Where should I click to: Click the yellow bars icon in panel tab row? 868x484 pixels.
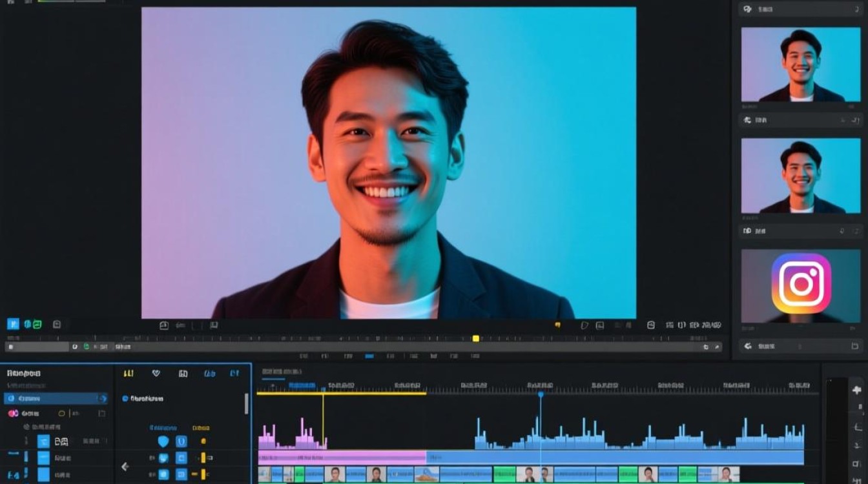coord(129,373)
